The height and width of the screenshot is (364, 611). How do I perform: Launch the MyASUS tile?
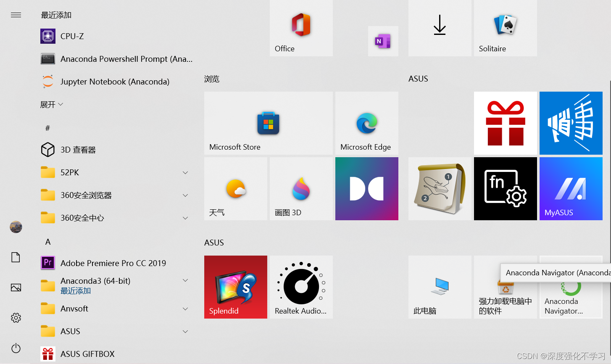(571, 189)
